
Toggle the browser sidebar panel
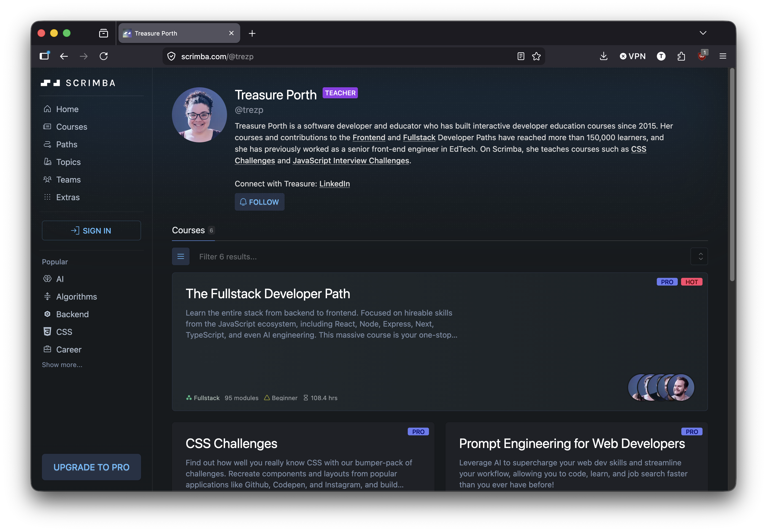click(44, 56)
